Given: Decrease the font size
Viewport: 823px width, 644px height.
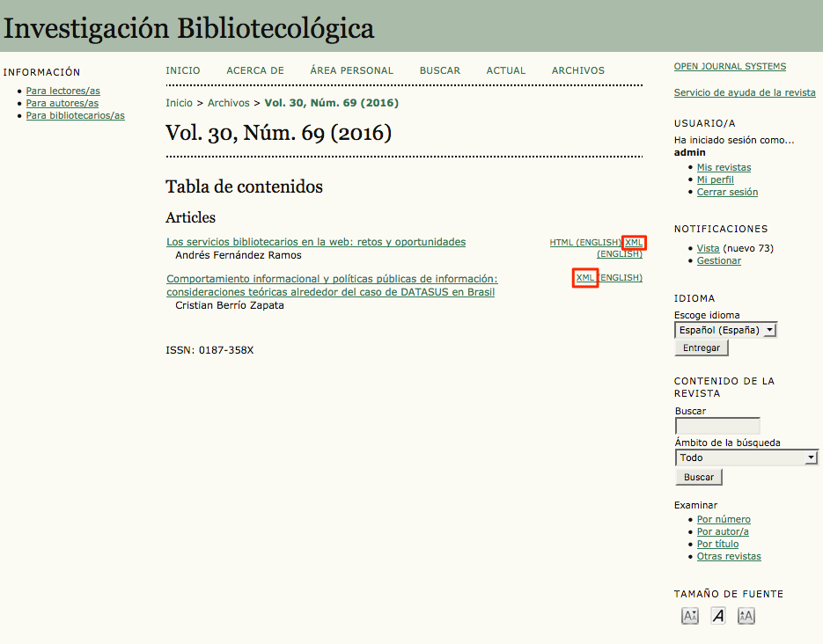Looking at the screenshot, I should point(689,615).
